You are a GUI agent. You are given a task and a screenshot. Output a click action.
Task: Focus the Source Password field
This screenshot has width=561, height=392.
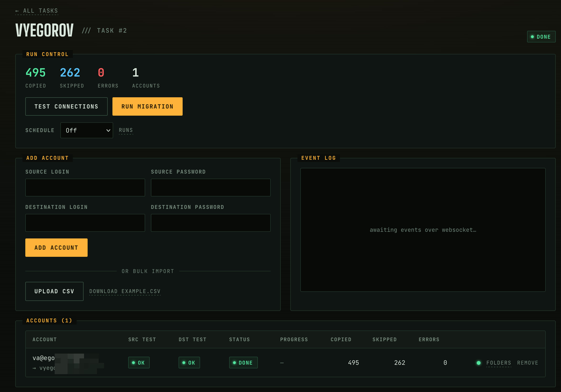tap(211, 187)
